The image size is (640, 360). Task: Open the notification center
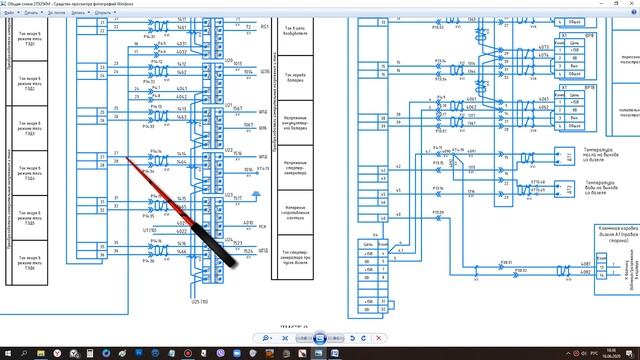(629, 353)
